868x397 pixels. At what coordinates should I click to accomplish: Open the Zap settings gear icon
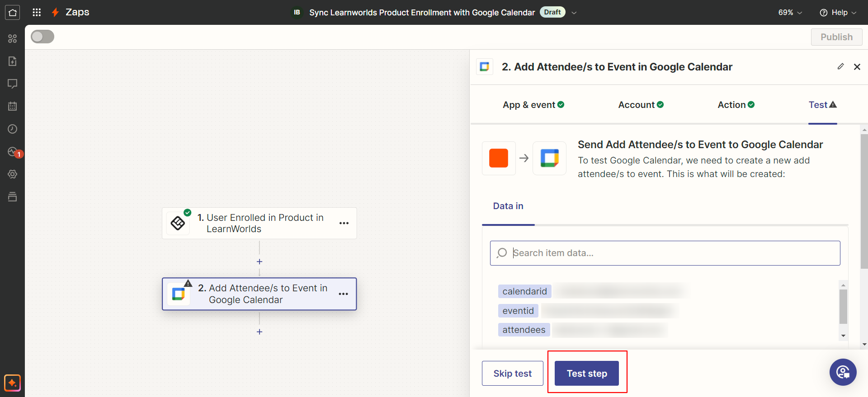click(12, 174)
